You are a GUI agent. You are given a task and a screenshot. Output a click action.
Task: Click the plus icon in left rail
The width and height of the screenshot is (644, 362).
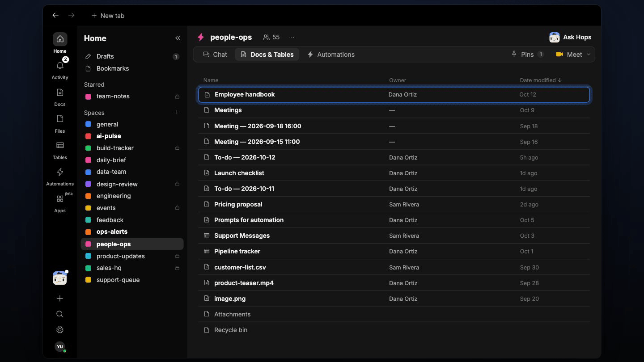pos(60,298)
